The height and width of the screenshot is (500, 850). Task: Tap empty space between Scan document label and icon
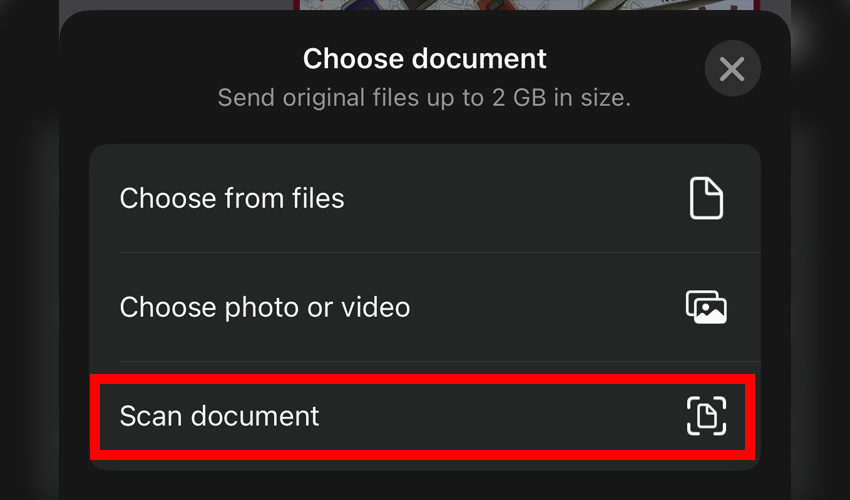pos(500,416)
